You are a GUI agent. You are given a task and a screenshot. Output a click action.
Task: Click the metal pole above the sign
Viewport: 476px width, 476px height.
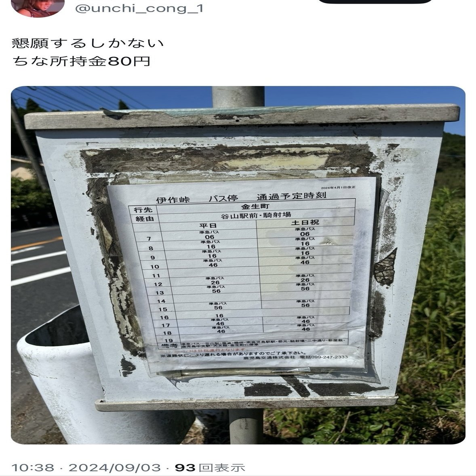(x=238, y=97)
